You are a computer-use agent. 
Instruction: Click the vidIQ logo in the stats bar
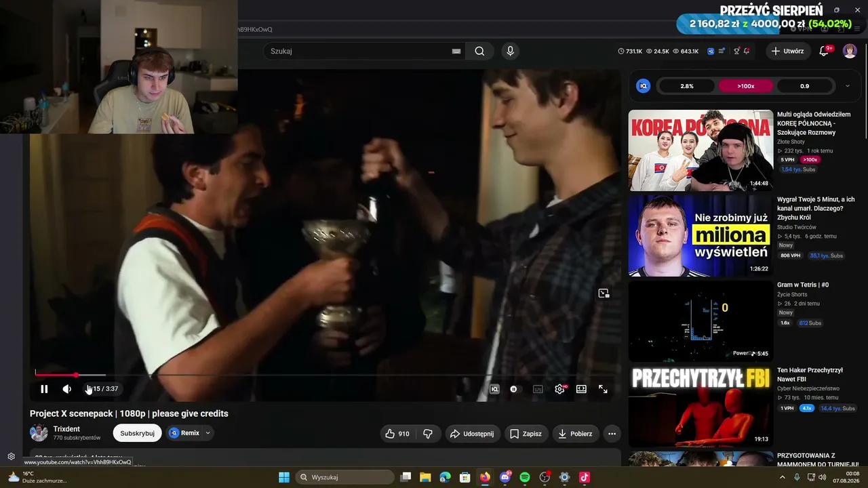tap(644, 86)
